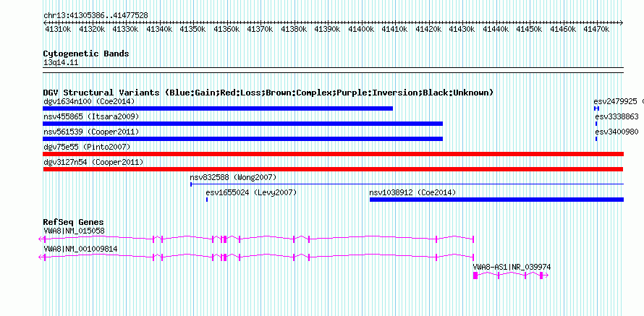Click the esv3338863 text label
Image resolution: width=644 pixels, height=316 pixels.
[x=617, y=116]
